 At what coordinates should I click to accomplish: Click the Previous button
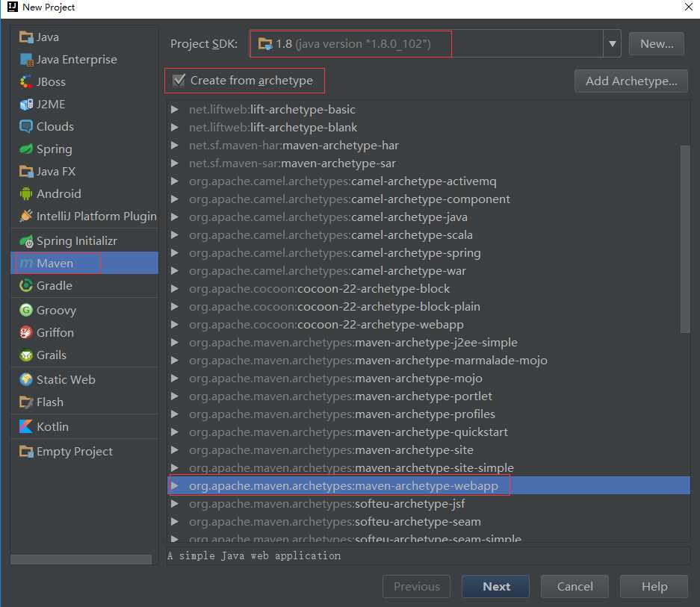pos(417,587)
